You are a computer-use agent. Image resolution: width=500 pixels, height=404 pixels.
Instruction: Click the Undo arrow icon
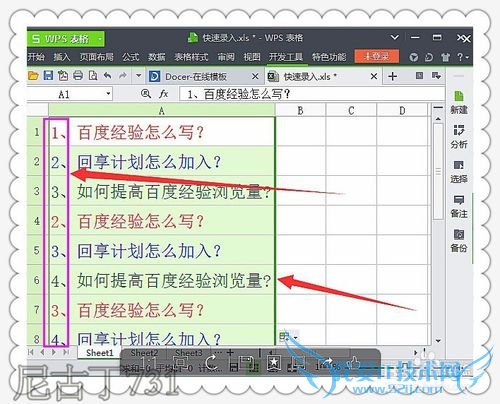(107, 76)
